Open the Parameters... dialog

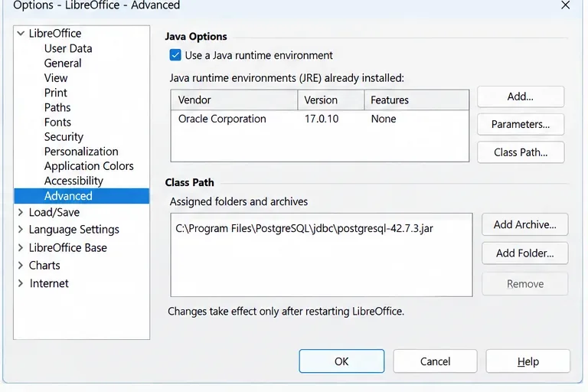[x=521, y=124]
